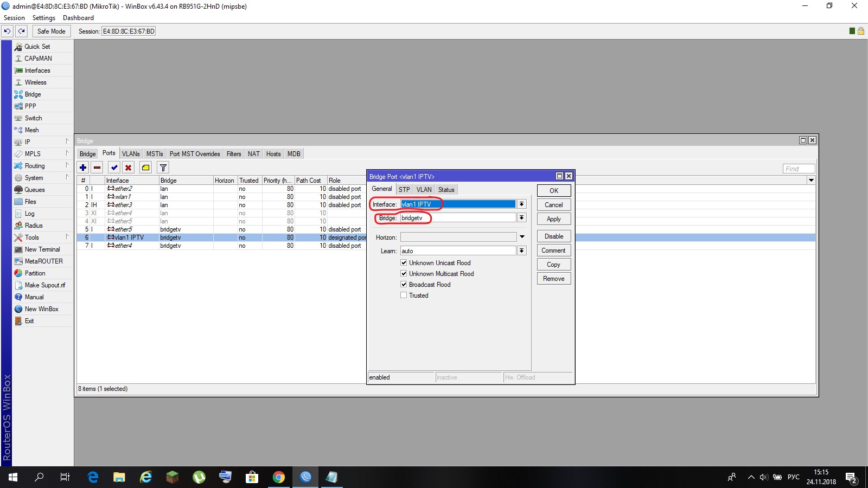Click Remove button in Bridge Port dialog
Image resolution: width=868 pixels, height=488 pixels.
click(554, 279)
